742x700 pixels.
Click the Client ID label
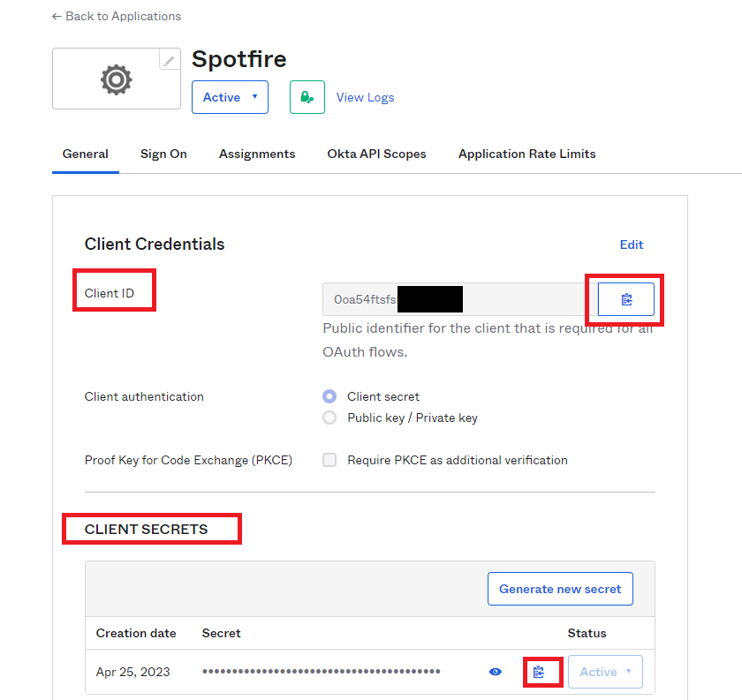110,293
